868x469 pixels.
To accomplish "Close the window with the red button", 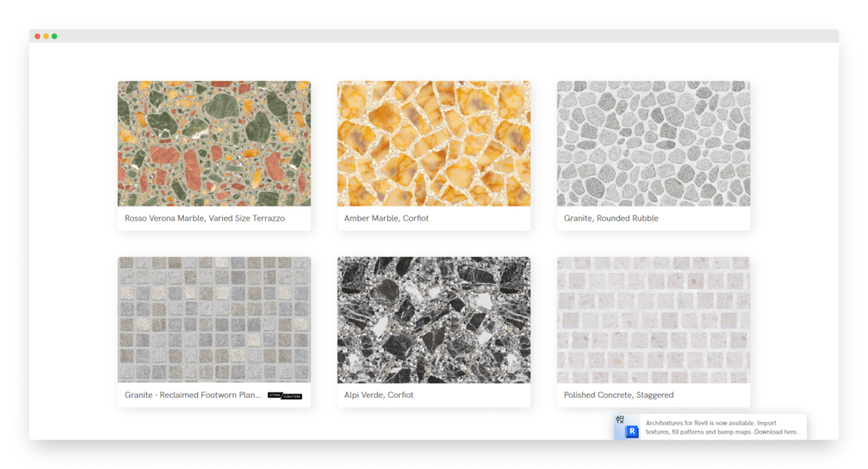I will click(x=37, y=36).
